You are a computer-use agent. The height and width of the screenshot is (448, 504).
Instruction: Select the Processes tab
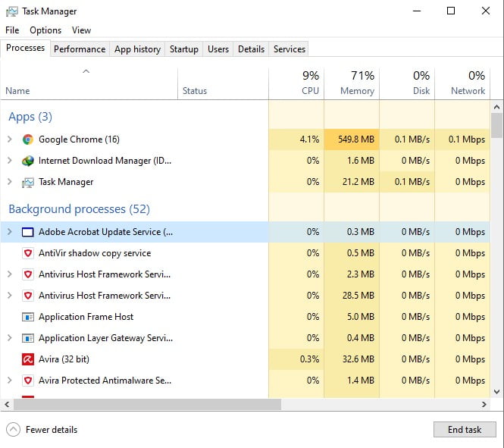coord(26,48)
